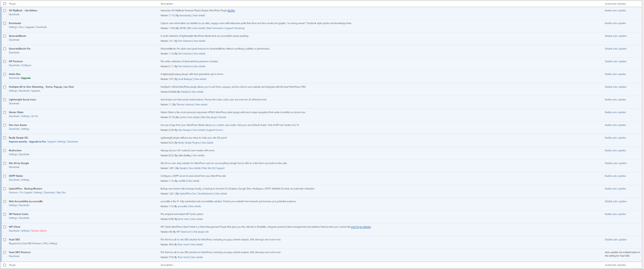The height and width of the screenshot is (269, 644).
Task: Select the Site Kit by Google checkbox
Action: pyautogui.click(x=5, y=163)
